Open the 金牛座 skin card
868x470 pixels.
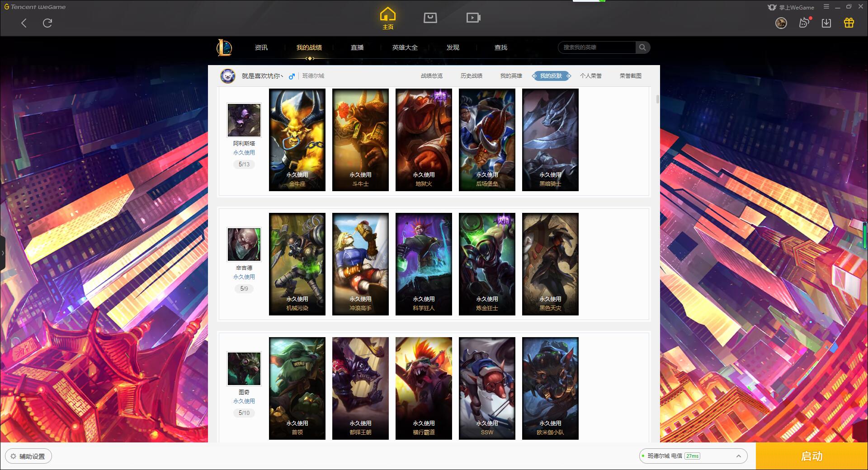point(297,140)
